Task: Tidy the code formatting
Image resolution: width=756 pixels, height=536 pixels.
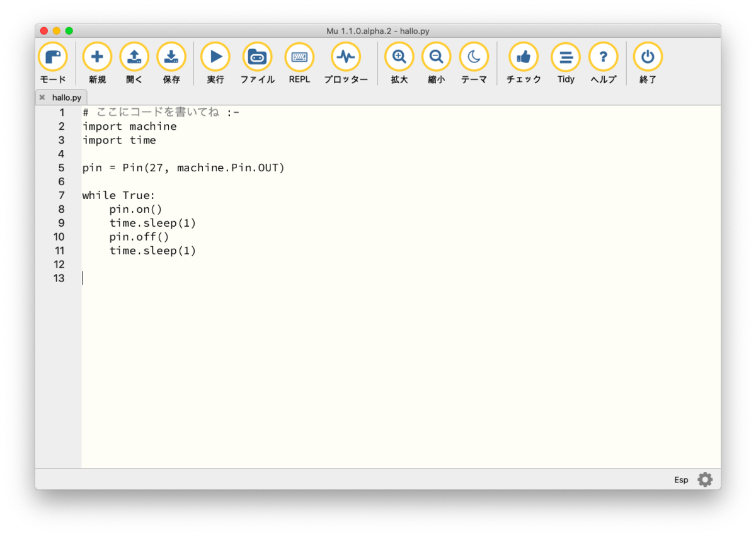Action: coord(566,64)
